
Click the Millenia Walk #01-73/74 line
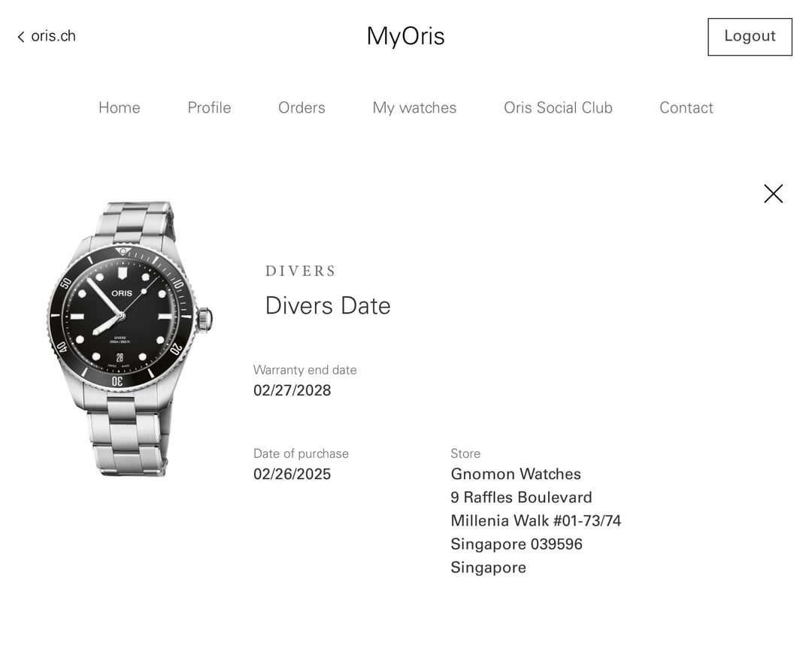pos(536,520)
